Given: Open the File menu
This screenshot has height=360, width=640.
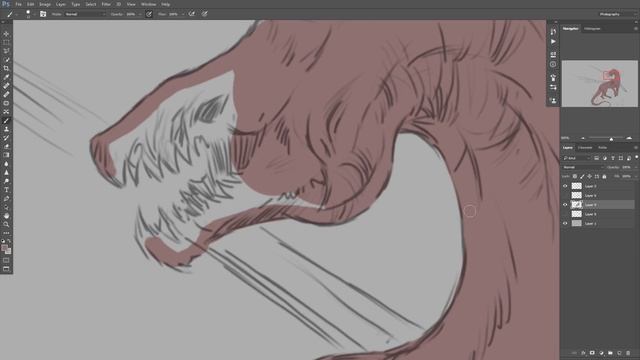Looking at the screenshot, I should pos(18,4).
